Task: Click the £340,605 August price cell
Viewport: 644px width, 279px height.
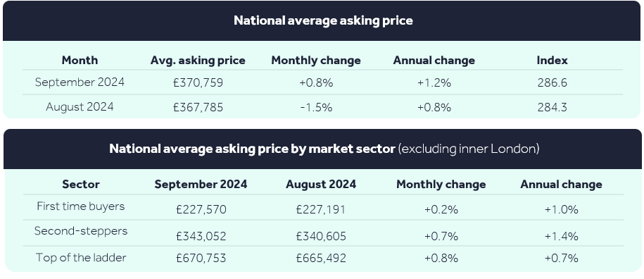Action: click(321, 236)
